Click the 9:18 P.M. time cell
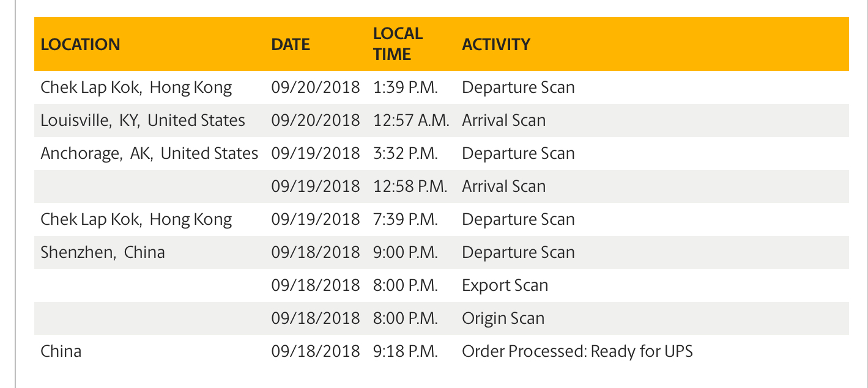Screen dimensions: 868x388 coord(405,351)
